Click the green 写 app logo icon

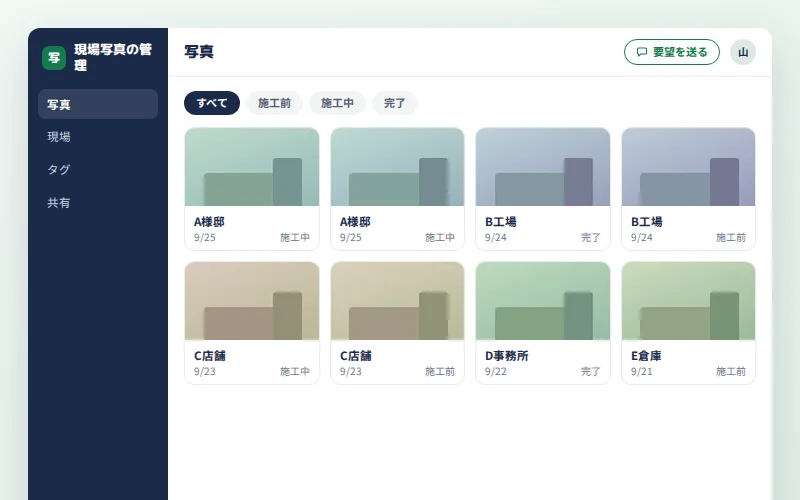coord(54,58)
